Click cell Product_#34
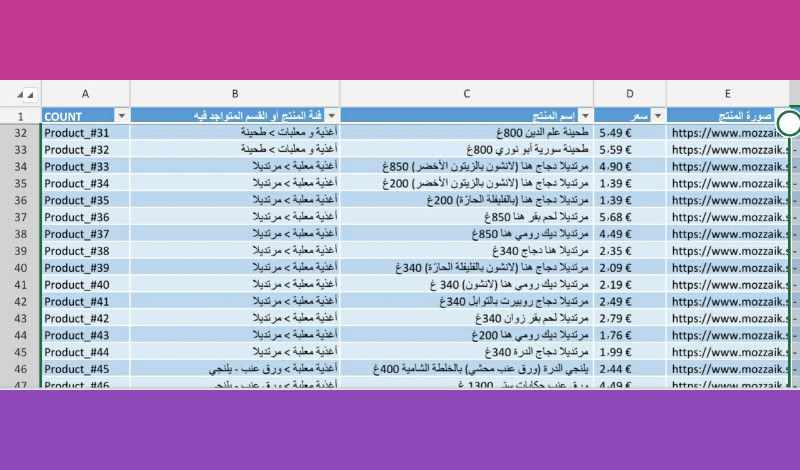800x470 pixels. click(86, 183)
